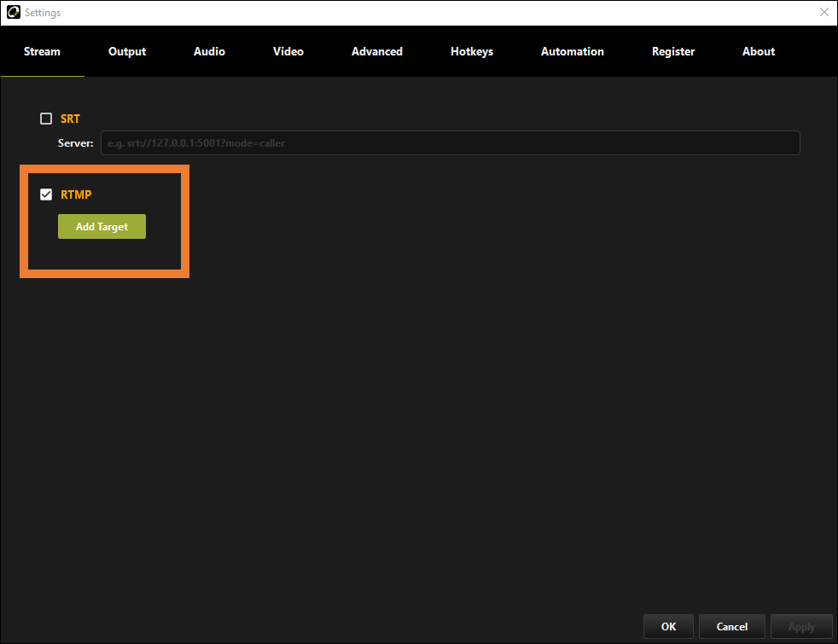This screenshot has height=644, width=838.
Task: Click the Apply button
Action: click(801, 626)
